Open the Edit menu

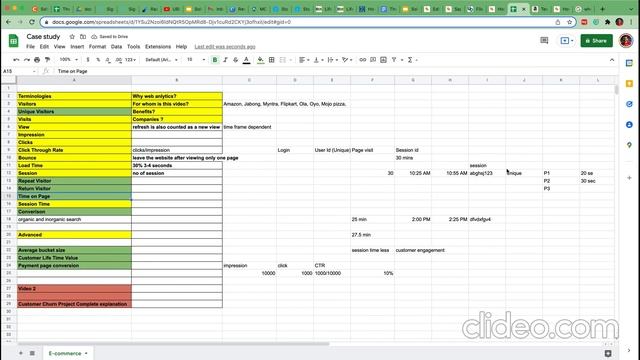click(44, 47)
